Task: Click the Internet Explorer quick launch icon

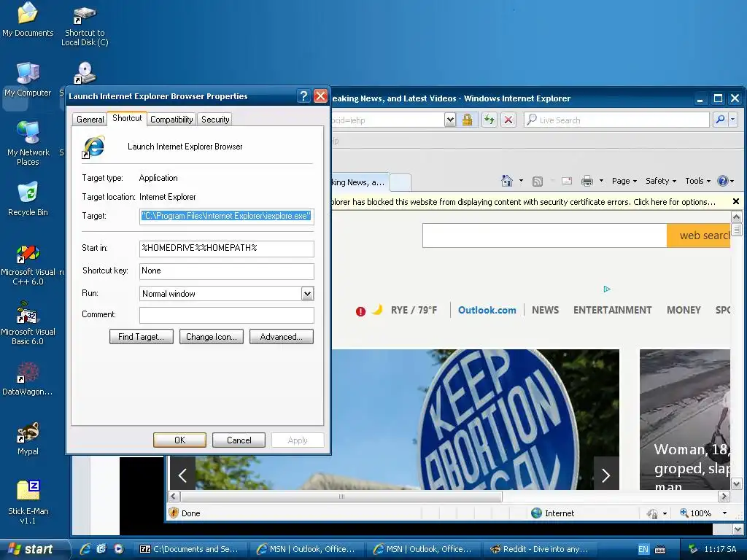Action: 85,548
